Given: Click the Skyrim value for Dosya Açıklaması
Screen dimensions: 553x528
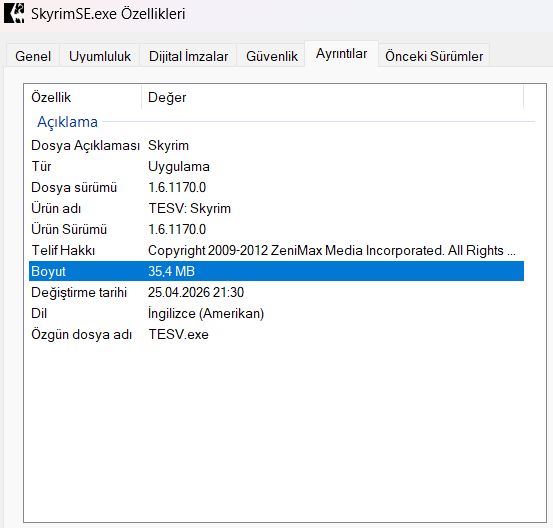Looking at the screenshot, I should 168,145.
